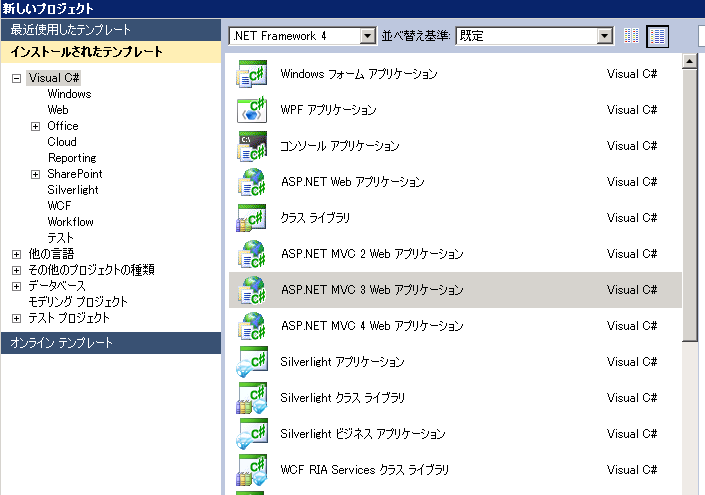The width and height of the screenshot is (705, 495).
Task: Expand その他のプロジェクトの種類 node
Action: [x=16, y=270]
